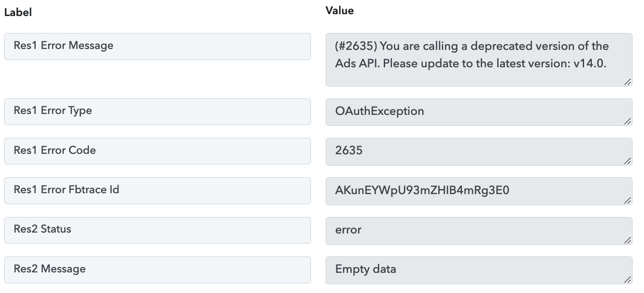Click resize handle of error status textarea
The height and width of the screenshot is (293, 644).
[x=628, y=240]
